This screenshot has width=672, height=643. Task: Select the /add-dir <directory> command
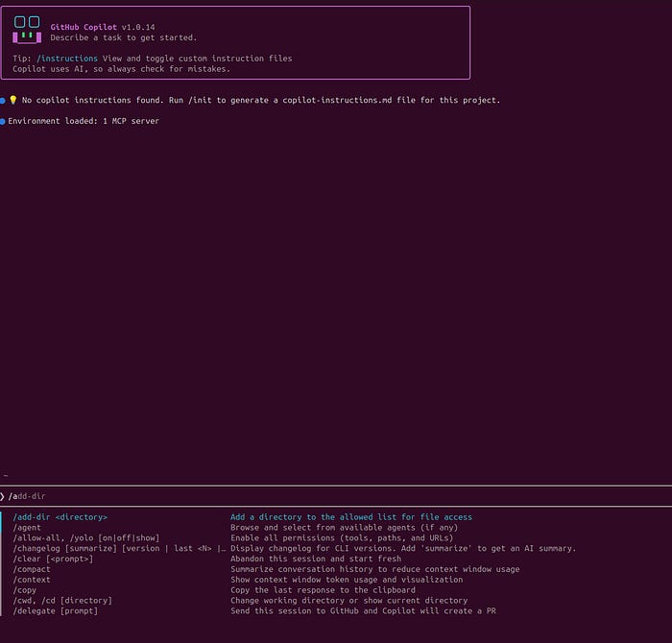(60, 517)
